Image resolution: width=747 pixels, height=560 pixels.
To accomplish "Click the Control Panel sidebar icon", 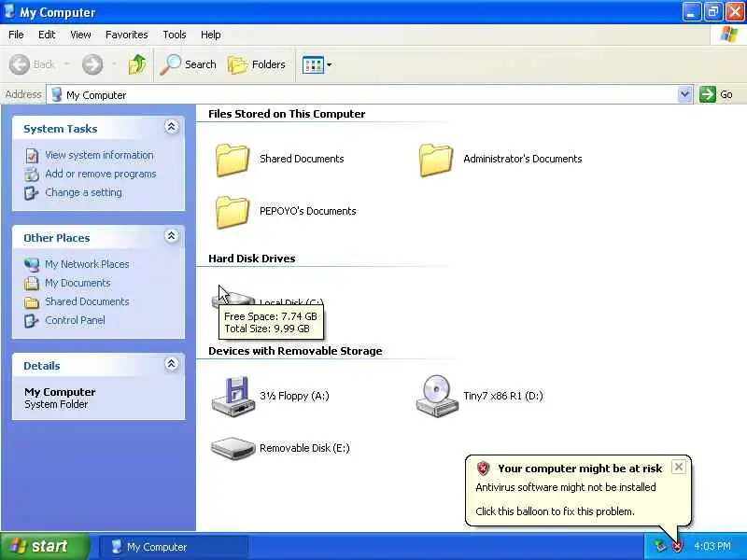I will point(32,320).
